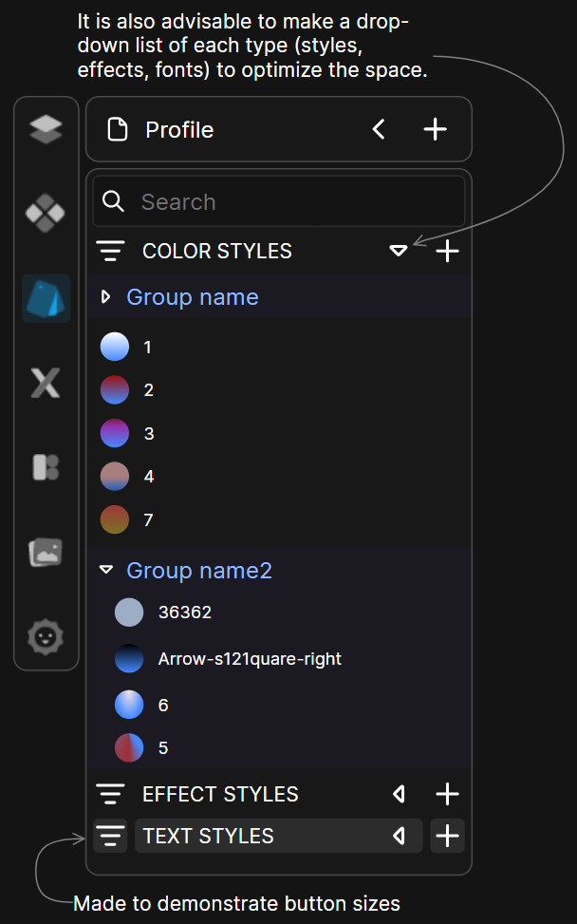Open the shapes panel in sidebar

[x=46, y=467]
